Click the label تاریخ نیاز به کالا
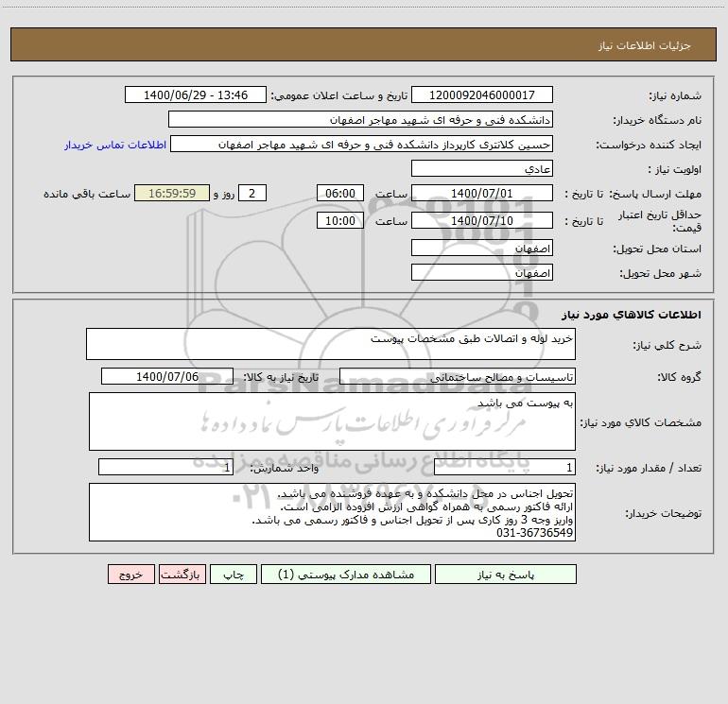Image resolution: width=728 pixels, height=704 pixels. coord(281,377)
